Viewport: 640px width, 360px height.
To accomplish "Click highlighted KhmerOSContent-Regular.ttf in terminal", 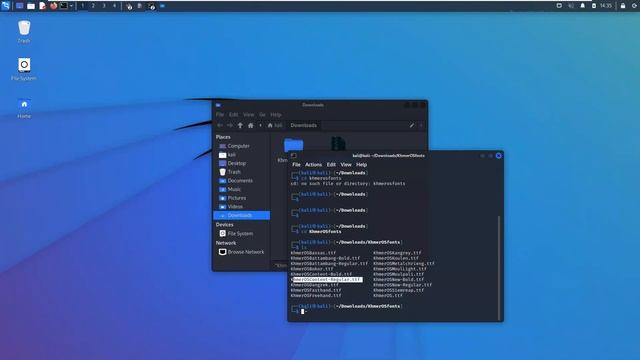I will [x=327, y=280].
